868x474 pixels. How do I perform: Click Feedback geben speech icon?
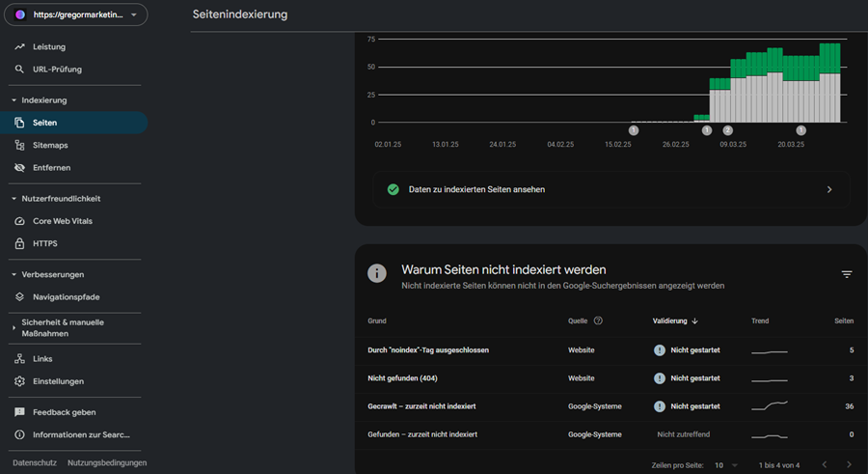point(19,412)
